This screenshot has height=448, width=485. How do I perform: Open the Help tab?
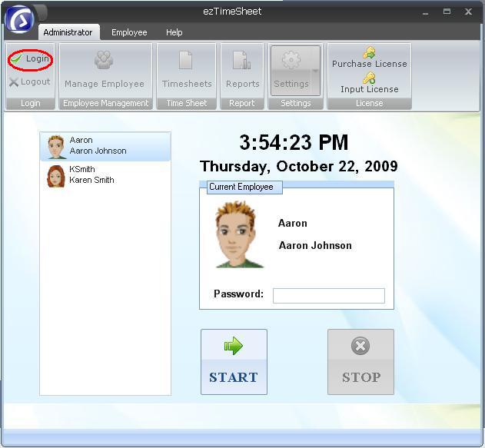[x=174, y=32]
